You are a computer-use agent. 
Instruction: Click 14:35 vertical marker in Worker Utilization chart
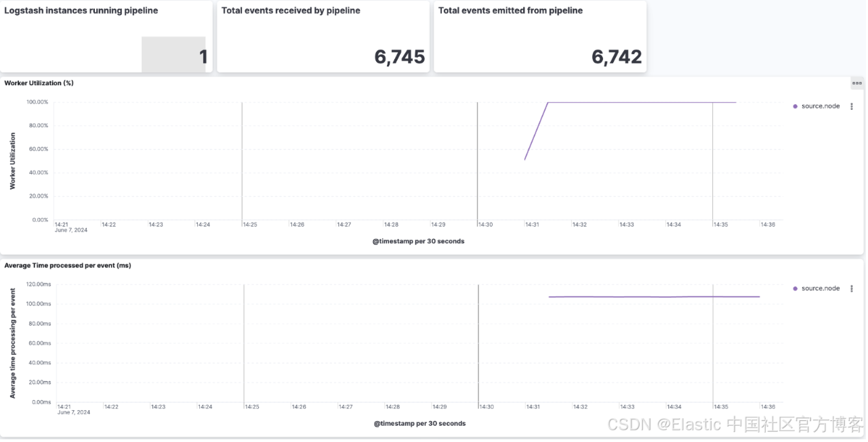pos(712,161)
